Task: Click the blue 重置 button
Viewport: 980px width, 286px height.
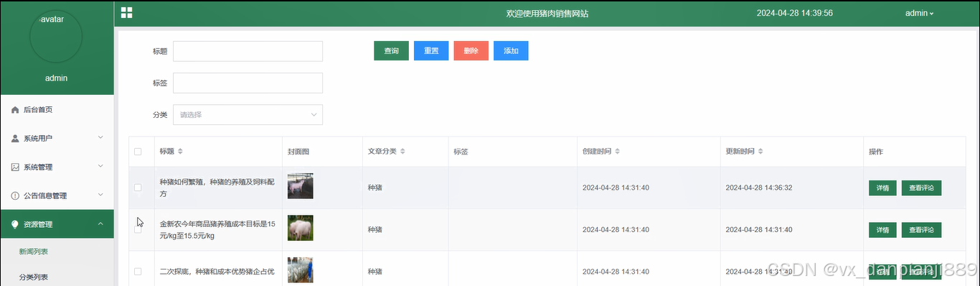Action: [431, 51]
